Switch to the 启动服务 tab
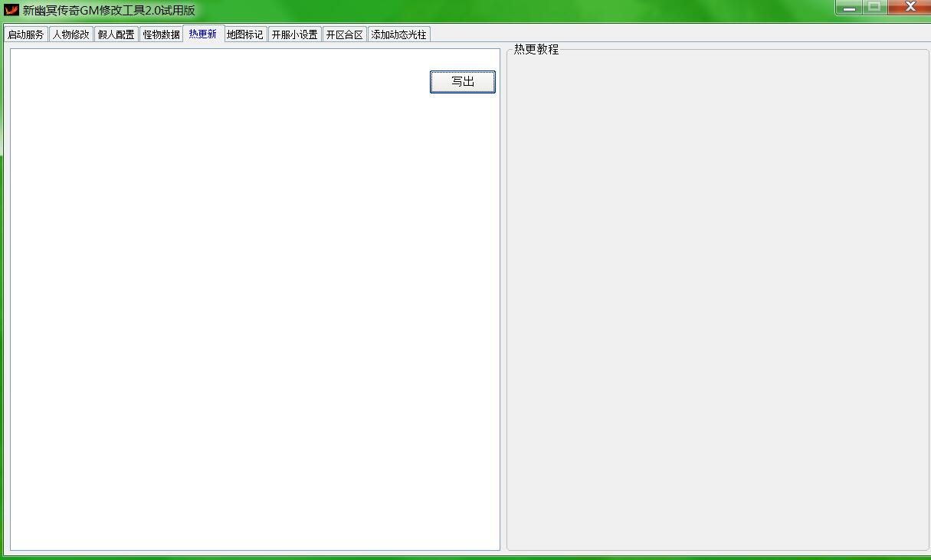Viewport: 931px width, 560px height. click(x=26, y=34)
